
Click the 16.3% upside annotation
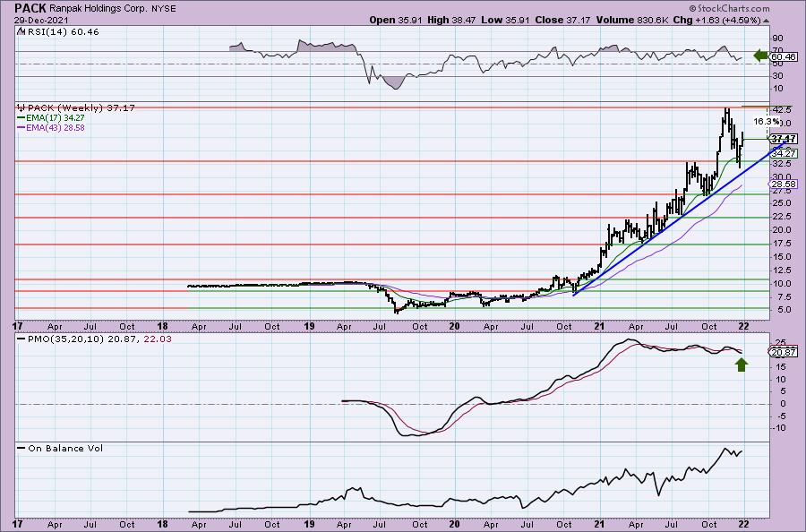(x=766, y=122)
